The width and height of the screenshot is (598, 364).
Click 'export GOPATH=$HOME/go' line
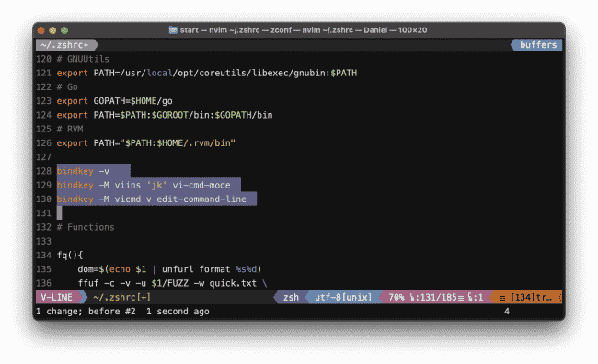(114, 101)
